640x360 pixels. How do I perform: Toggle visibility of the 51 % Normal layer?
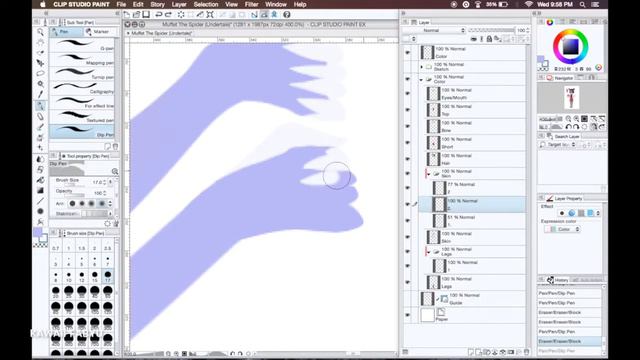(407, 221)
